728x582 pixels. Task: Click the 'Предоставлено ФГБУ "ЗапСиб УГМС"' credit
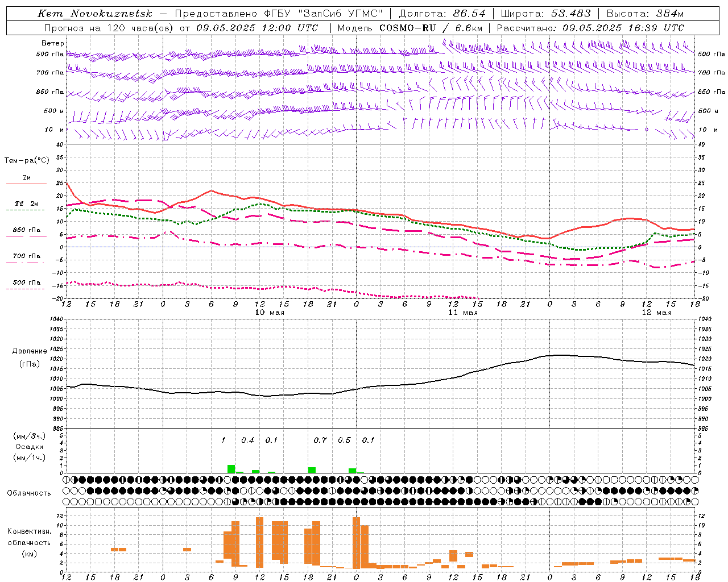coord(279,14)
